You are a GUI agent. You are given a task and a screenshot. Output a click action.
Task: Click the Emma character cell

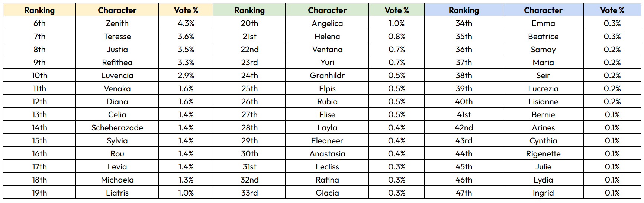tap(543, 23)
